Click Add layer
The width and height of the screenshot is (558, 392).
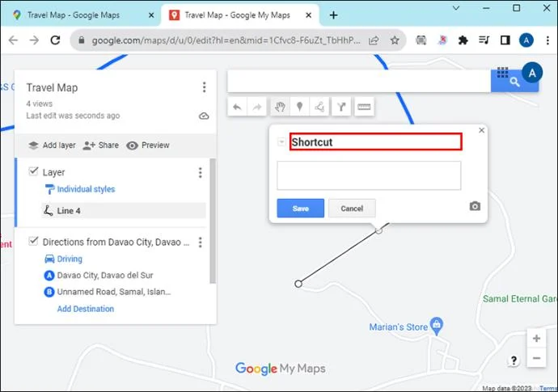coord(52,145)
